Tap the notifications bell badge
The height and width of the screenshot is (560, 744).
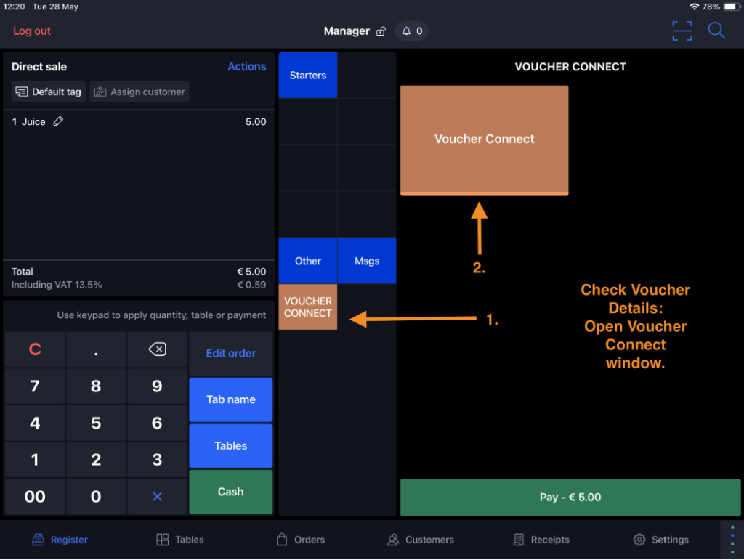coord(412,31)
